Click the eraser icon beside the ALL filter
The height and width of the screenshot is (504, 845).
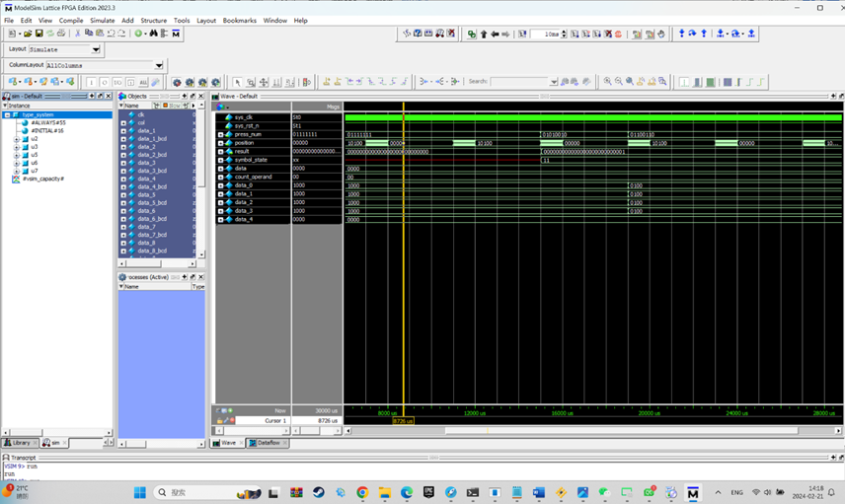(155, 82)
